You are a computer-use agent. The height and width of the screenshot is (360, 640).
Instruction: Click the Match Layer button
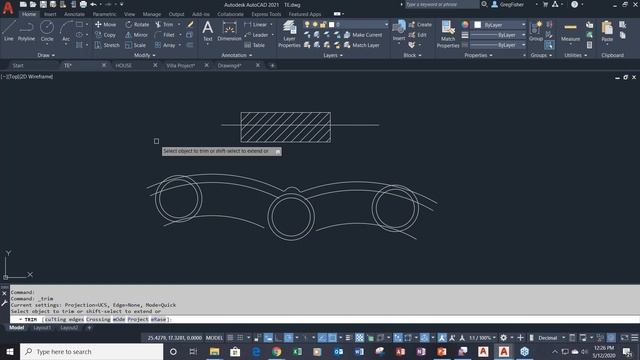pos(362,45)
